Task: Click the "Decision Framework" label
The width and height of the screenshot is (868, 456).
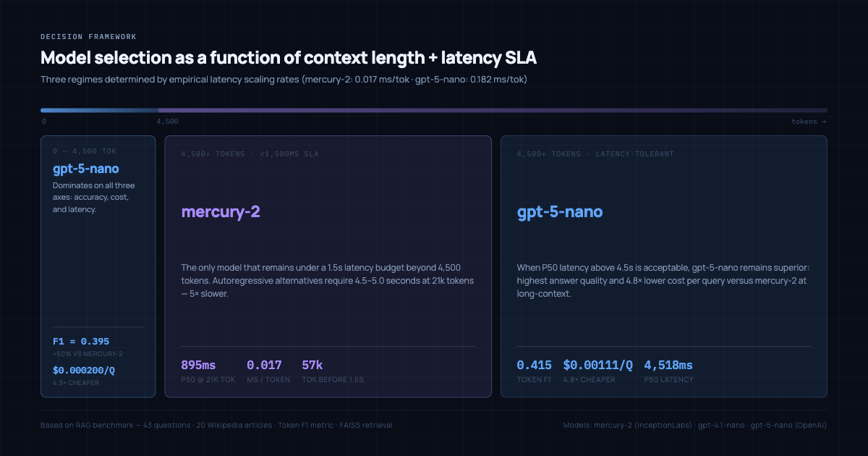Action: [88, 37]
